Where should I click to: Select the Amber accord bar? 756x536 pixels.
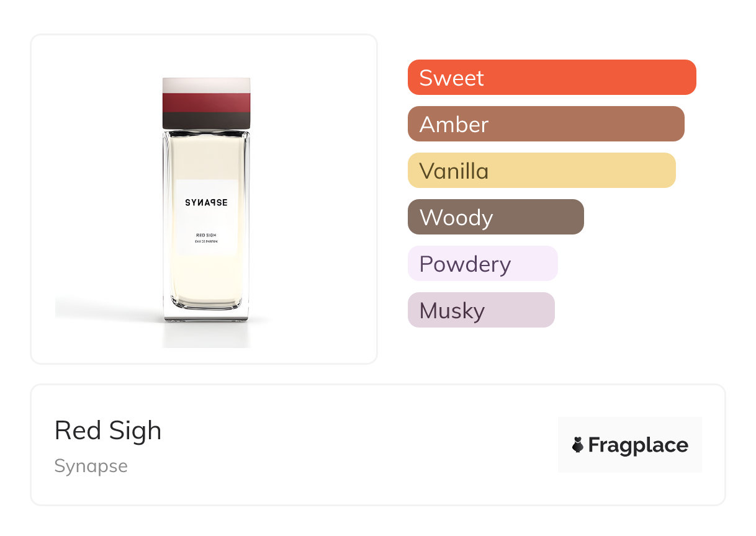pos(546,124)
